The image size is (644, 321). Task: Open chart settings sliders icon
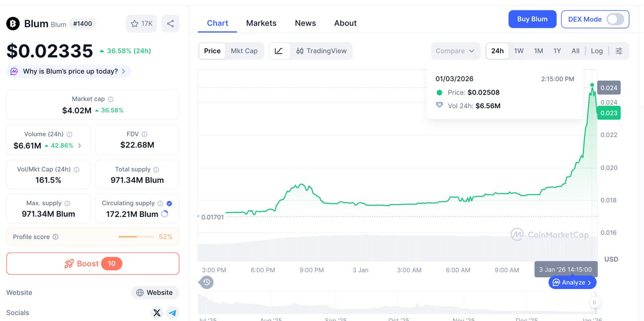pos(619,51)
